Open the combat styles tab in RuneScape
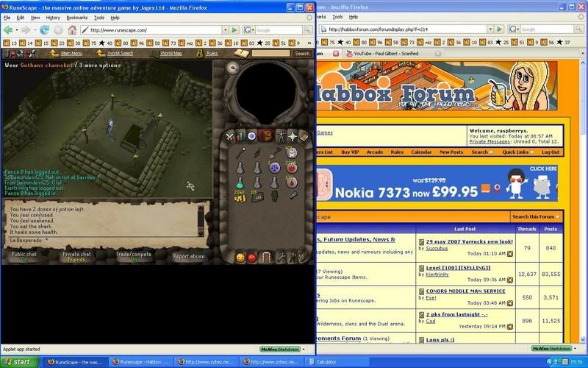 pos(230,137)
